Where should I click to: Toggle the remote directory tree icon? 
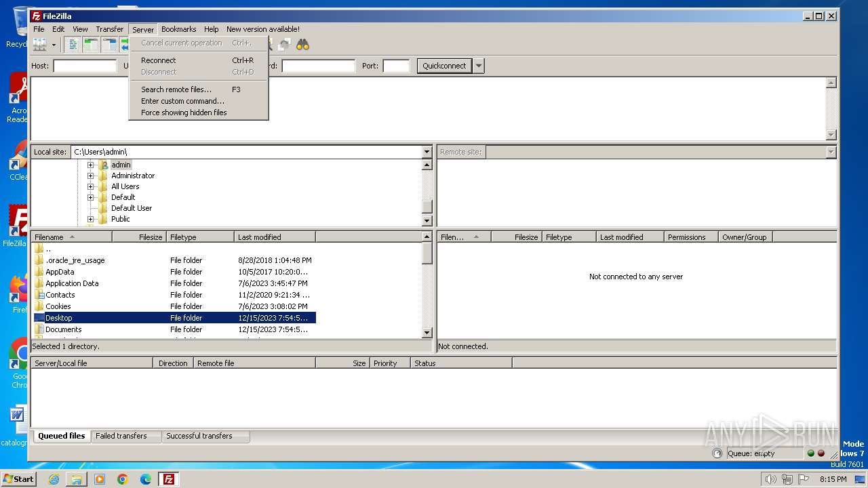point(109,45)
